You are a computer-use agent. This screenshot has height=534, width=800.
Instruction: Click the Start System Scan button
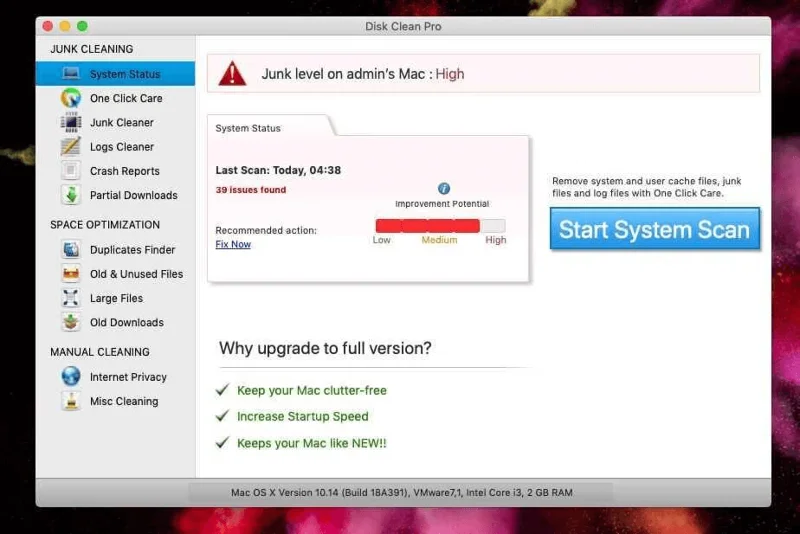coord(655,229)
